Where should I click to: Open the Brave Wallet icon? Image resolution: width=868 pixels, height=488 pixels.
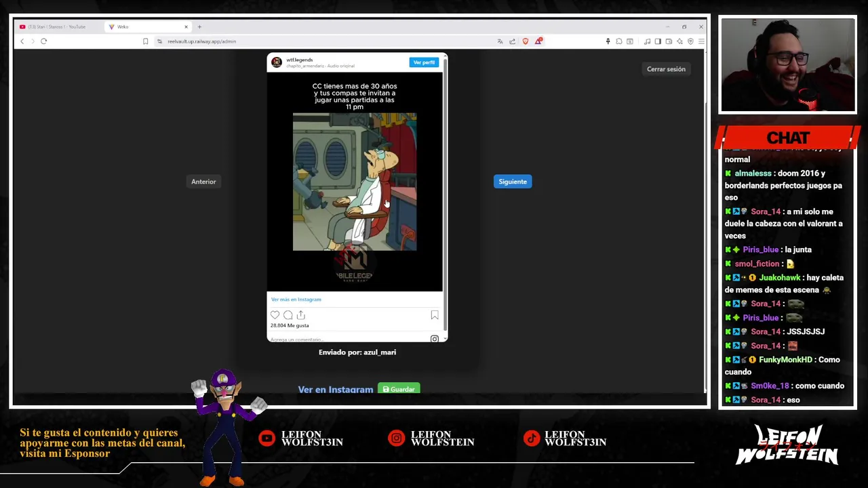click(669, 41)
